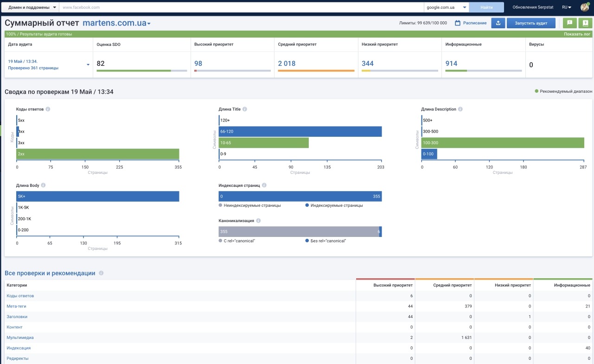Click info icon beside Длина Description
Viewport: 594px width, 364px height.
coord(460,109)
